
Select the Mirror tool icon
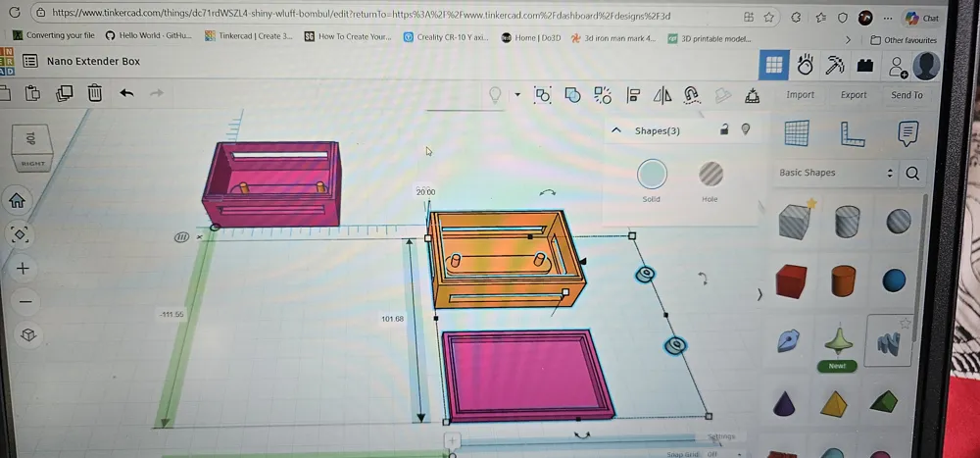coord(662,95)
